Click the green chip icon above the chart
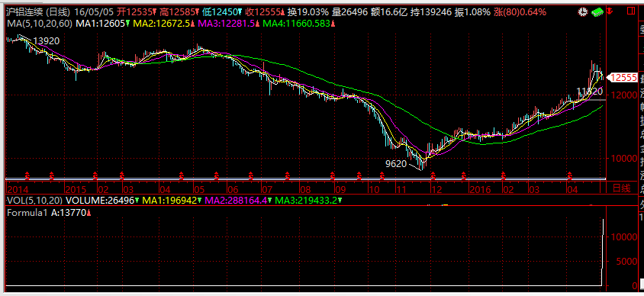Screen dimensions: 644x296 click(x=597, y=12)
